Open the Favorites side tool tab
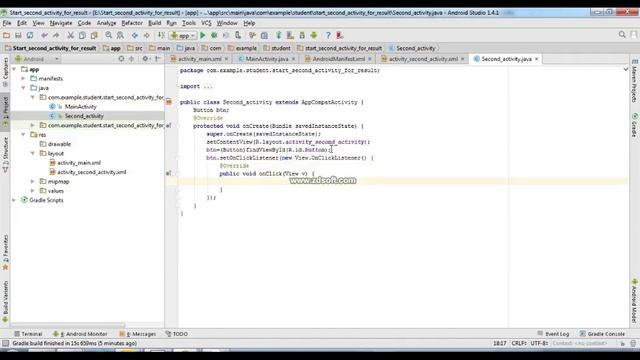 click(x=5, y=252)
